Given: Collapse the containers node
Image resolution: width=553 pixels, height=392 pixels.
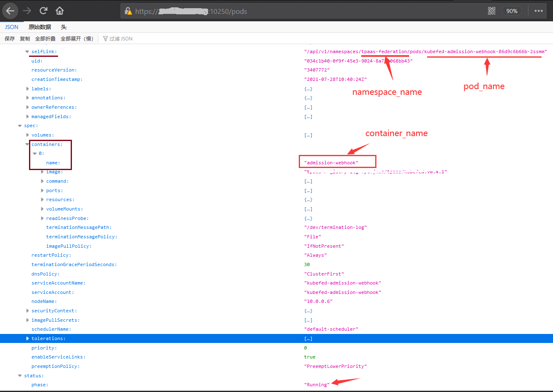Looking at the screenshot, I should 27,144.
